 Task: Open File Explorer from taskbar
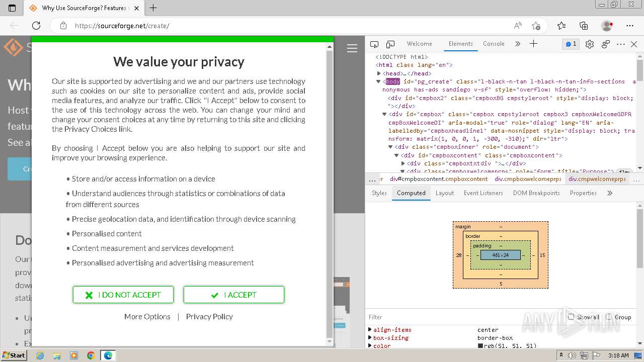coord(57,355)
